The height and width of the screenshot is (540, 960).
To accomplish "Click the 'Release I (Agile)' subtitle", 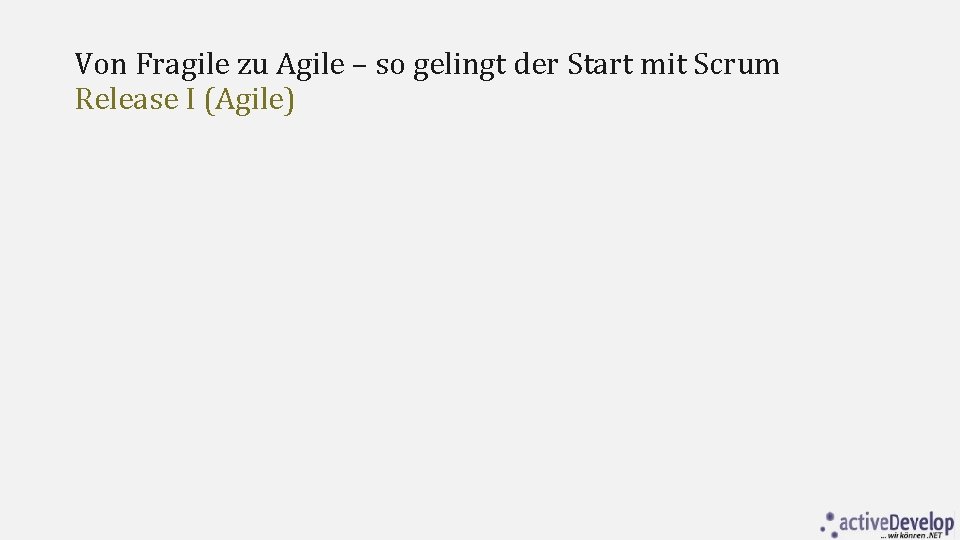I will click(x=185, y=100).
